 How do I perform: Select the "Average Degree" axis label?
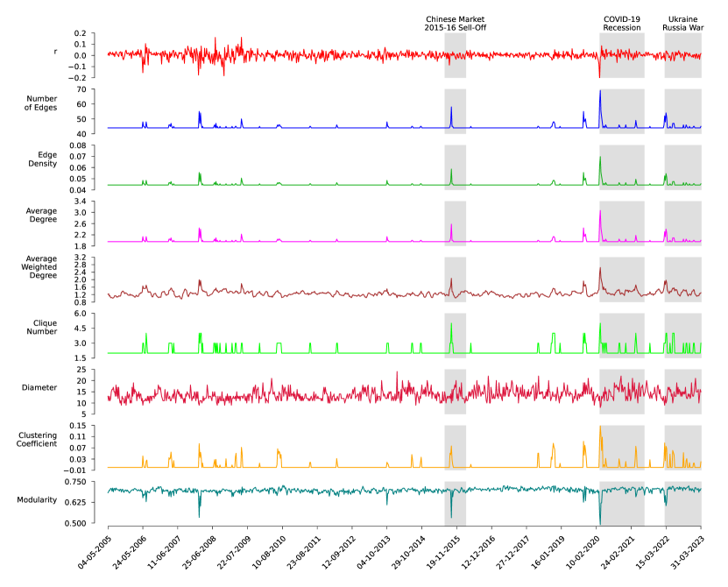point(41,215)
